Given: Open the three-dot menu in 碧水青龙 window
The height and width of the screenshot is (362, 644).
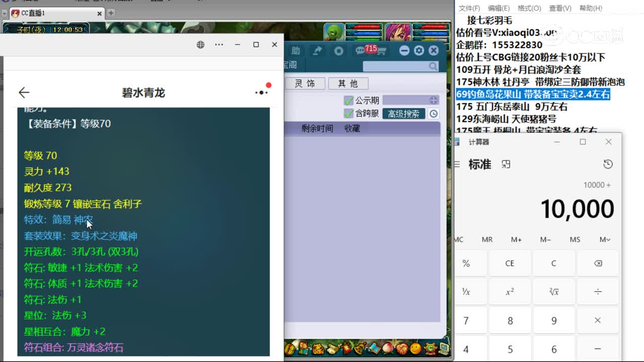Looking at the screenshot, I should click(219, 44).
